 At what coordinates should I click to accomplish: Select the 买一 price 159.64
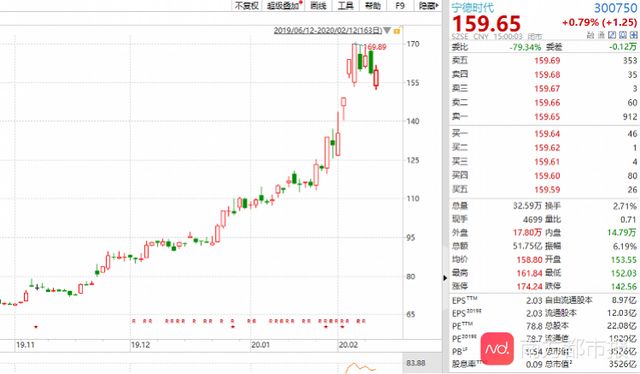click(547, 134)
